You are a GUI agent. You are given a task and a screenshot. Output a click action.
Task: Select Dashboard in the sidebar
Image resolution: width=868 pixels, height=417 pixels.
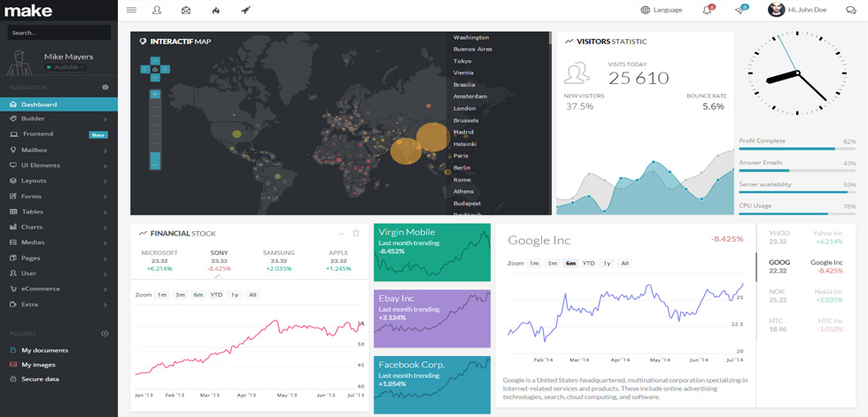pyautogui.click(x=58, y=104)
